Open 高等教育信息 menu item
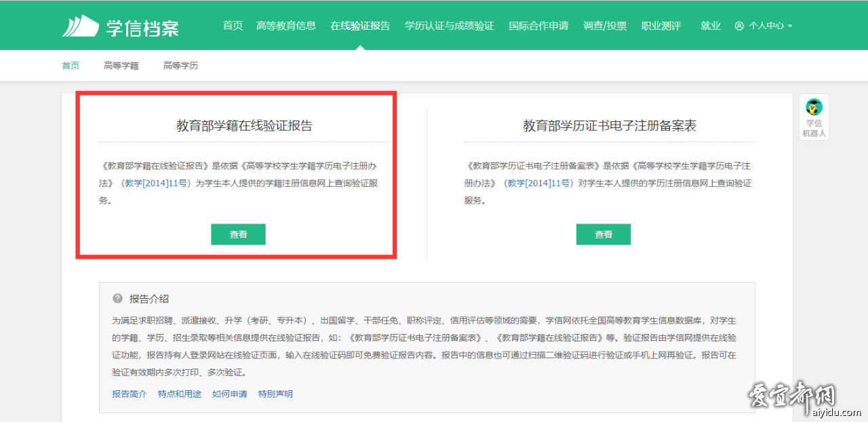Image resolution: width=868 pixels, height=422 pixels. (286, 26)
